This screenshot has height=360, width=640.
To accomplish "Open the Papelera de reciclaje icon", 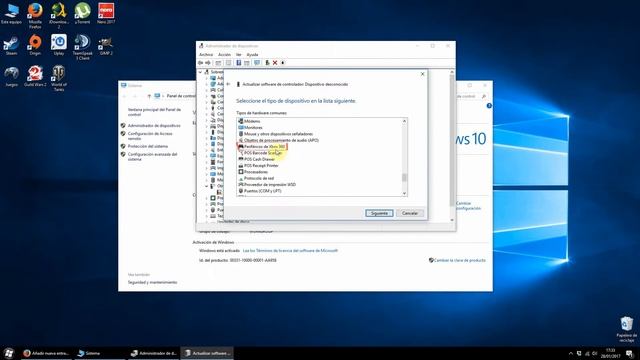I will pos(627,329).
